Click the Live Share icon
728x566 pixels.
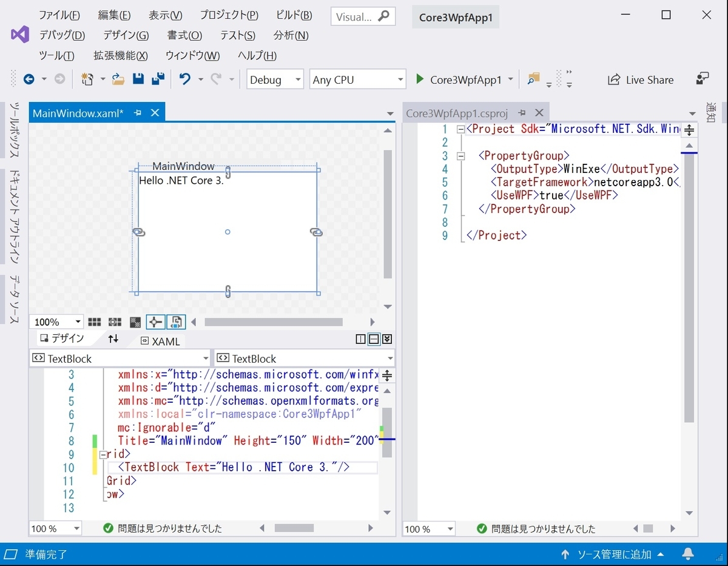(x=615, y=79)
